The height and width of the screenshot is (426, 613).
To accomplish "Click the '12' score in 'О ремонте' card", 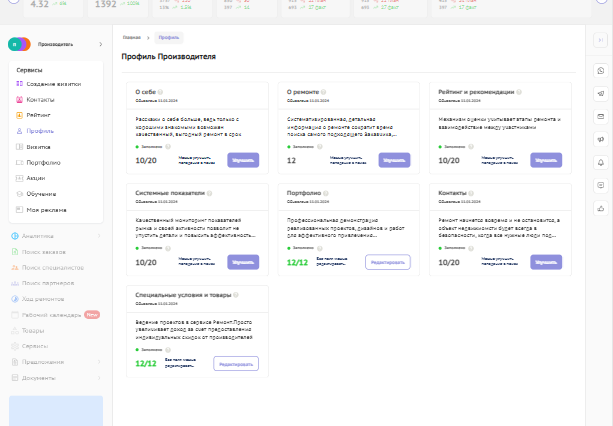I will pyautogui.click(x=291, y=161).
